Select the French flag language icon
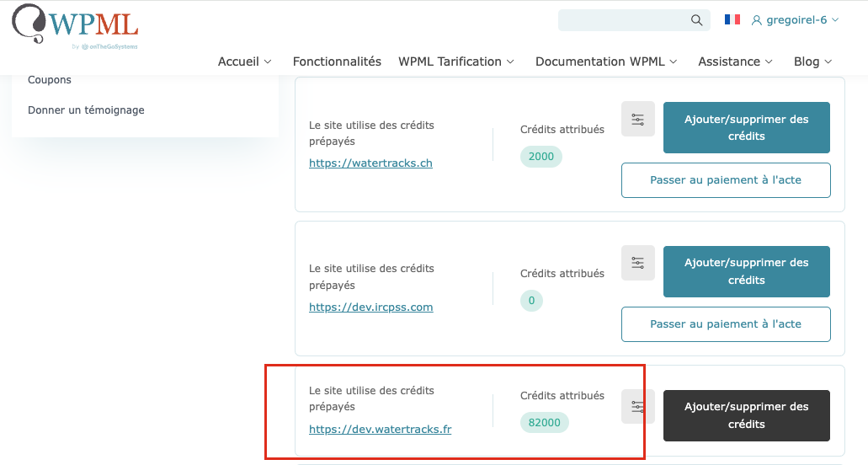The width and height of the screenshot is (868, 465). pos(732,19)
